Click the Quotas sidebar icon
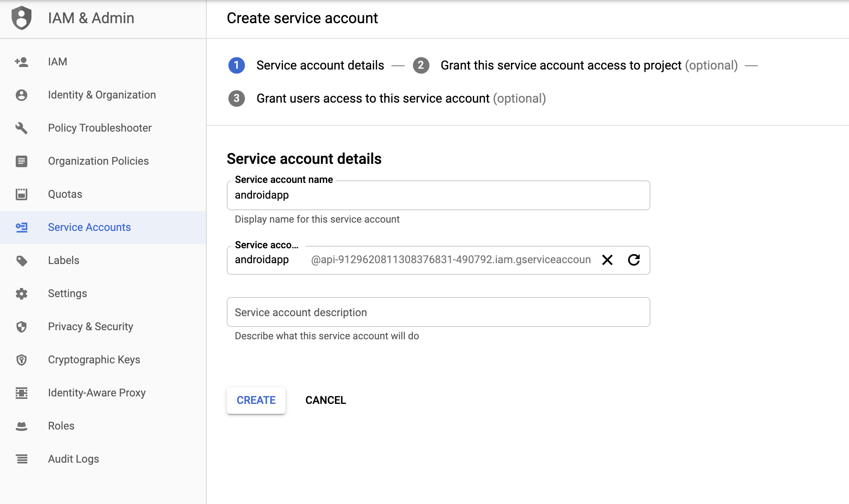849x504 pixels. point(22,194)
